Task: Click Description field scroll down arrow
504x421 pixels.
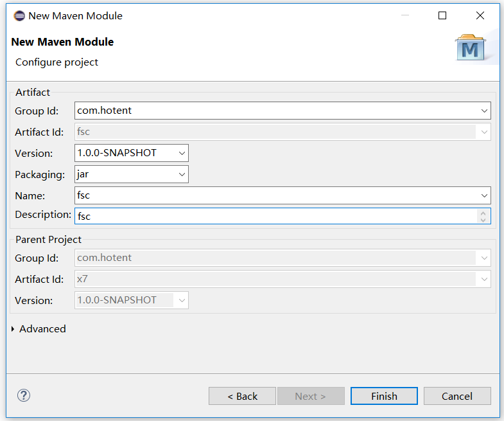Action: (x=483, y=220)
